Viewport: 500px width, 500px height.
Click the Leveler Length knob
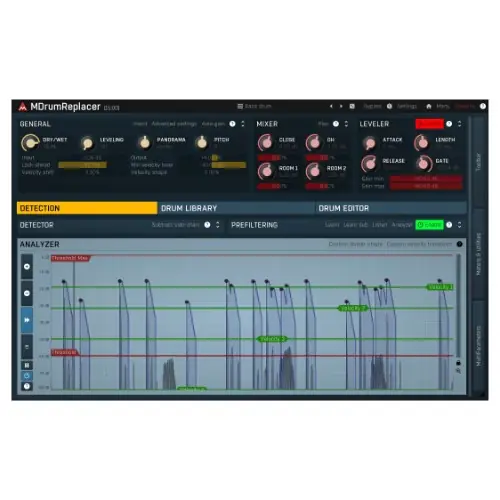pyautogui.click(x=422, y=143)
